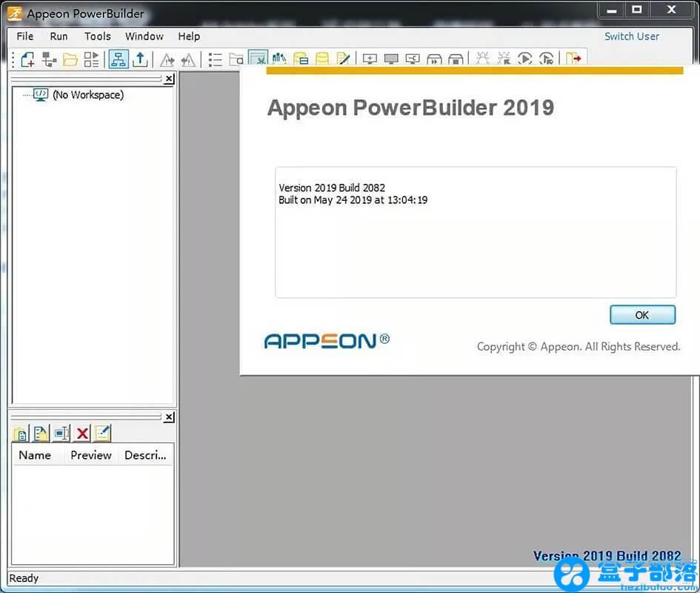This screenshot has height=593, width=700.
Task: Open the Tools menu
Action: (x=97, y=36)
